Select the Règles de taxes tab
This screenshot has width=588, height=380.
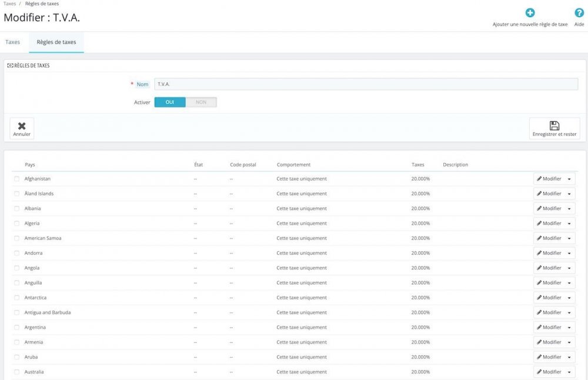(x=56, y=42)
